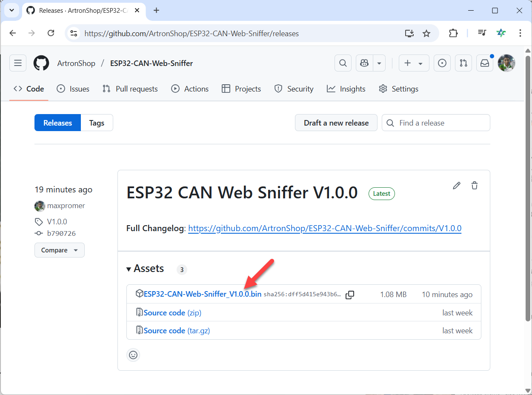Select the Releases view button
This screenshot has height=395, width=532.
(57, 123)
